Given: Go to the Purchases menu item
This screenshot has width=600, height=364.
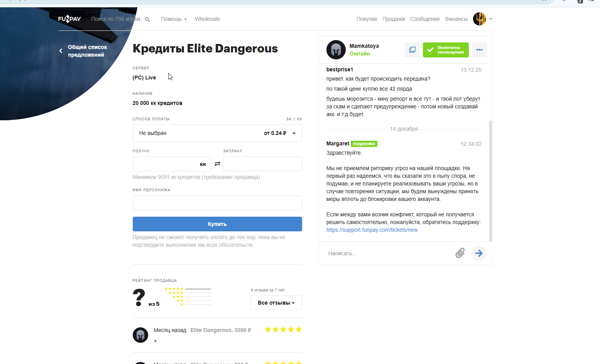Looking at the screenshot, I should 367,19.
